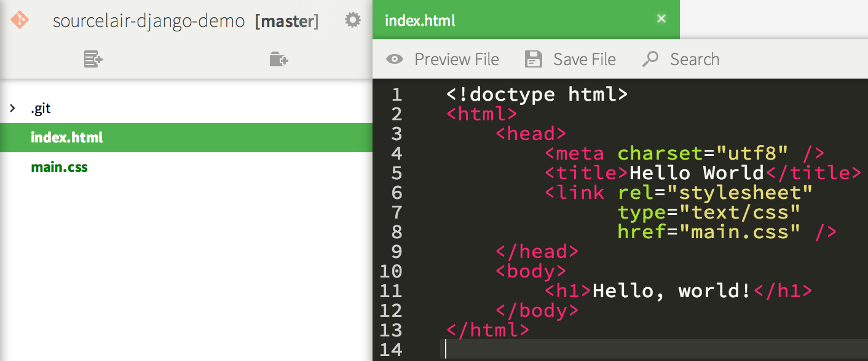Click the Hello, world! heading text
The width and height of the screenshot is (868, 361).
coord(672,291)
